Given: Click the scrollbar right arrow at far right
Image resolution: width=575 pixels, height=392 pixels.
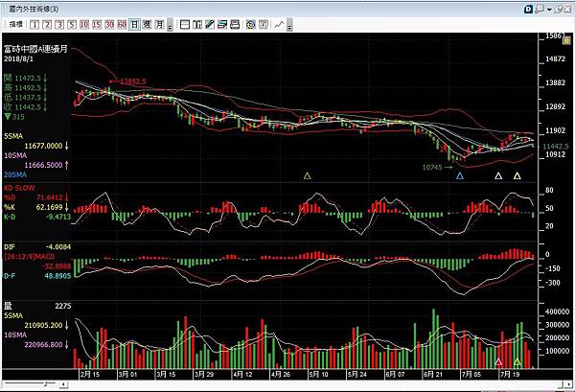Looking at the screenshot, I should [x=570, y=384].
